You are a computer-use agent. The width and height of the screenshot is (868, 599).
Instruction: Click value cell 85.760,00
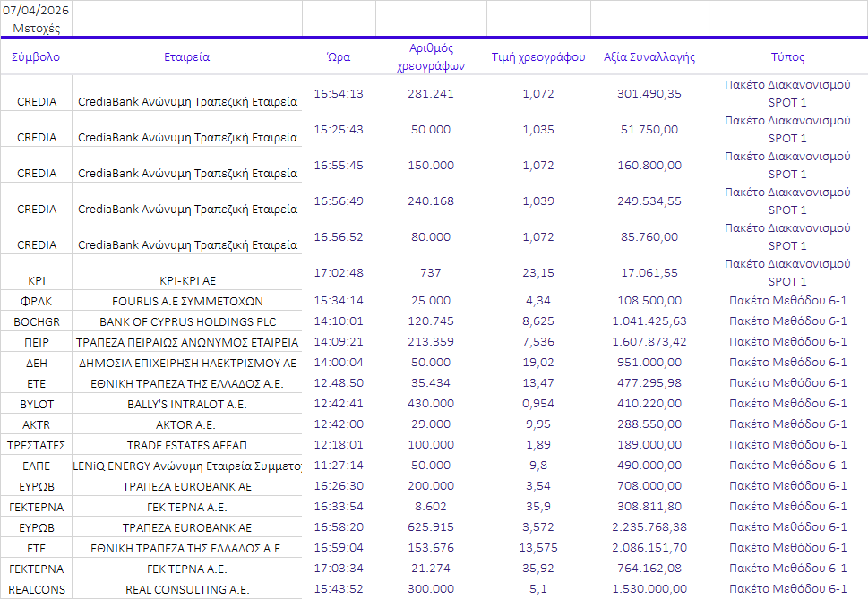tap(649, 236)
